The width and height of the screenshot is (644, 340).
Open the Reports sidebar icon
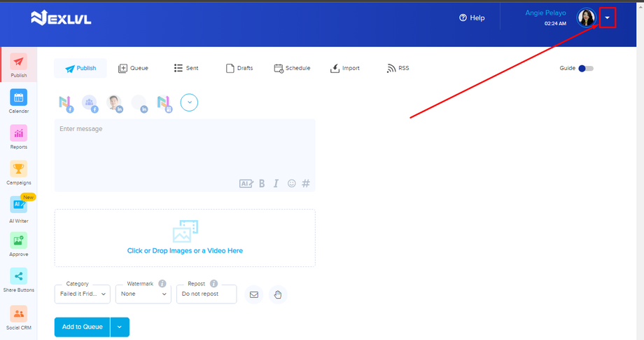coord(18,133)
